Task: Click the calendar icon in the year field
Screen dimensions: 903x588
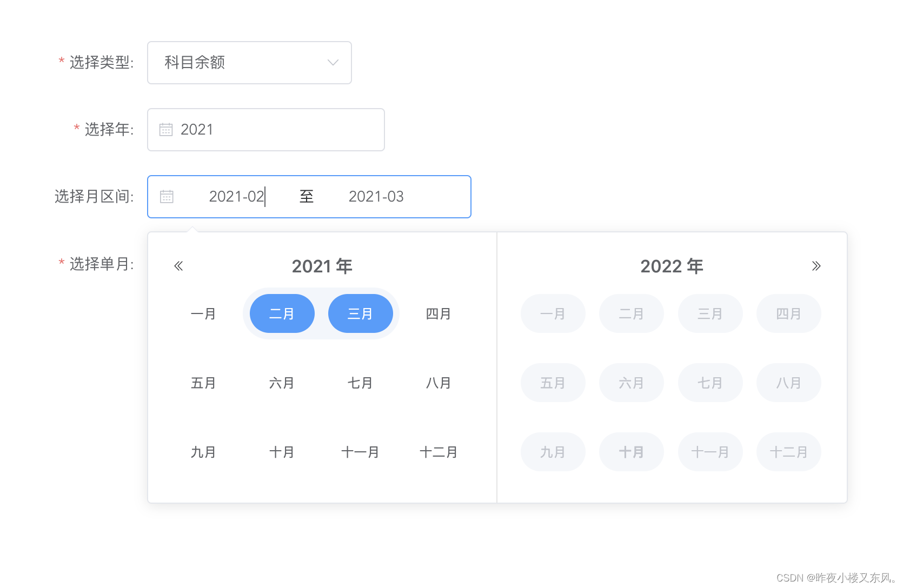Action: point(166,129)
